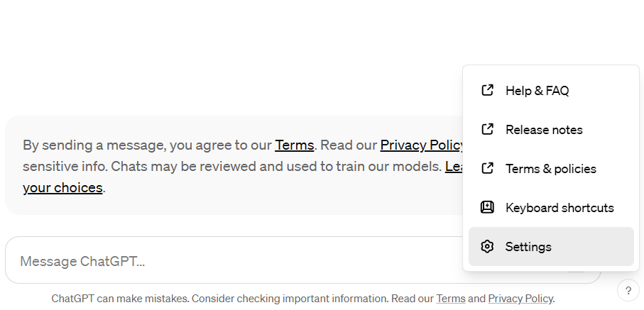Open the Terms link in the agreement notice
644x310 pixels.
295,145
